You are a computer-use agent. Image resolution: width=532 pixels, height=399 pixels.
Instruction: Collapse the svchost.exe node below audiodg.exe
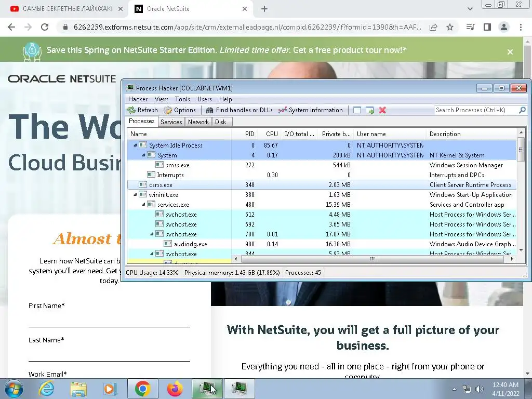(x=152, y=254)
